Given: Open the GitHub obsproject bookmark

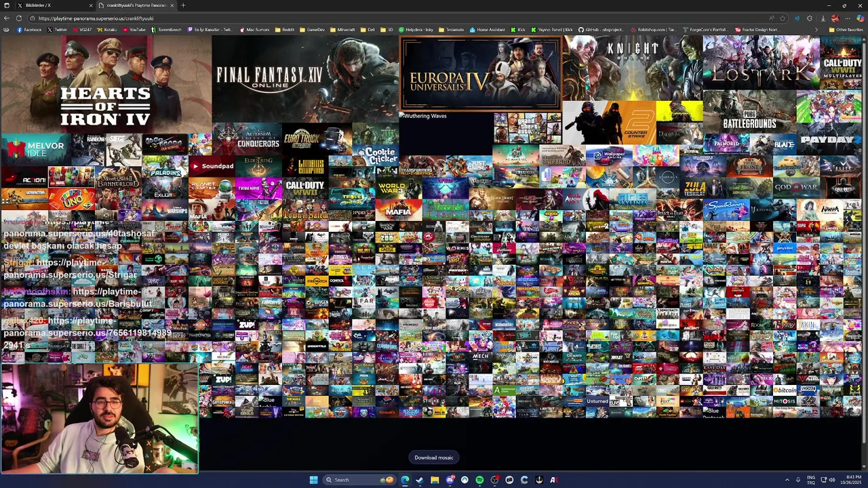Looking at the screenshot, I should 600,30.
